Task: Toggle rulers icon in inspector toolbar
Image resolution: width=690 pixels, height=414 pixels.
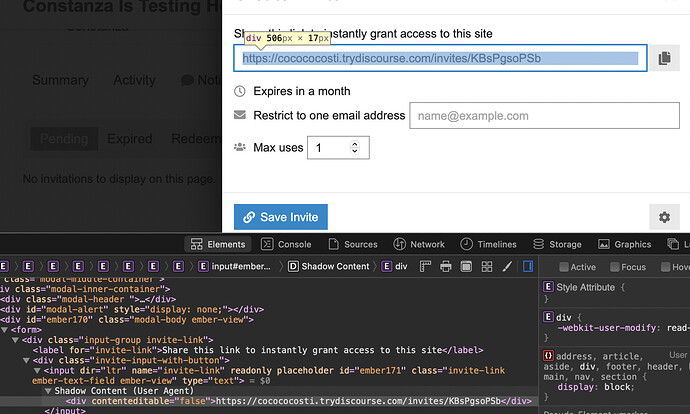Action: pyautogui.click(x=425, y=266)
